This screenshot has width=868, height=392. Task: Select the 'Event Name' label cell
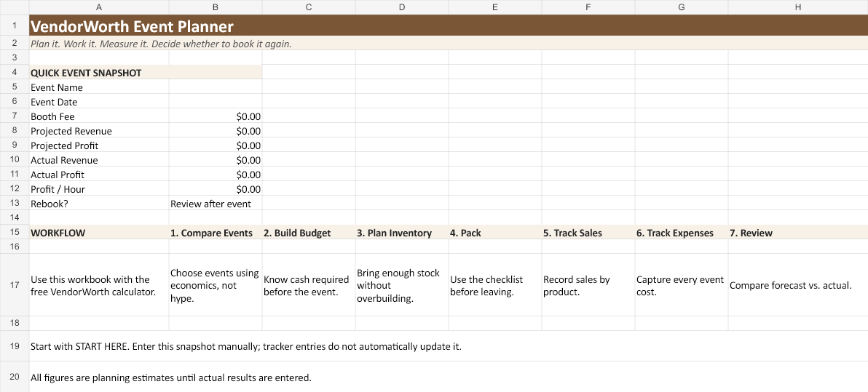(x=98, y=87)
